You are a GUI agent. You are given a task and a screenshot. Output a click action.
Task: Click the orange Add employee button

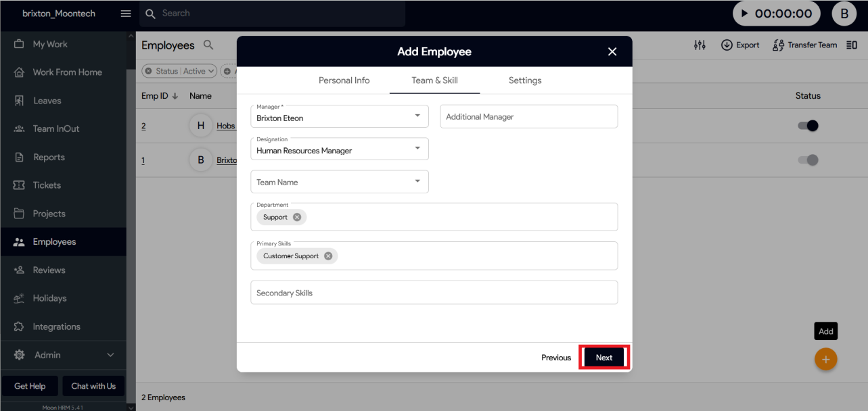[825, 359]
